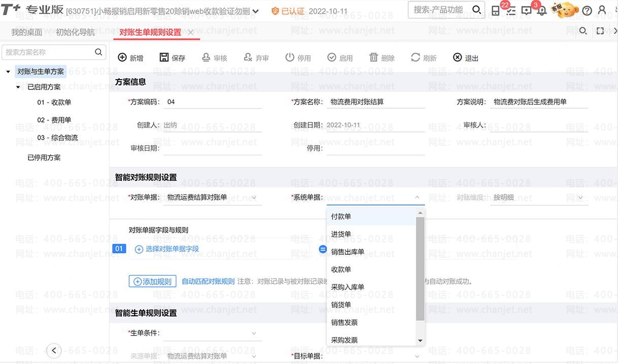618x364 pixels.
Task: Click the user account profile icon
Action: point(602,11)
